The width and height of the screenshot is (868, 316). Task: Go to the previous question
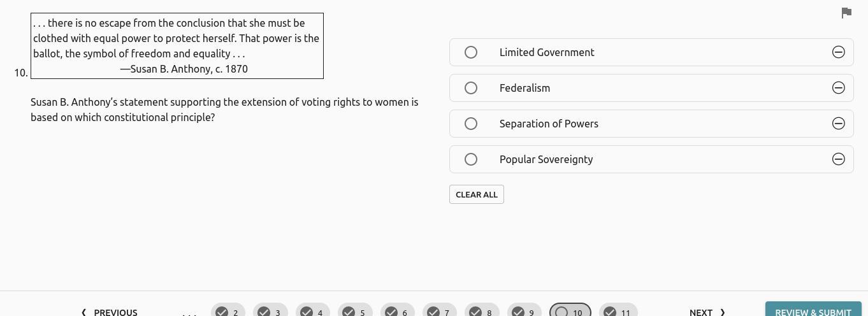click(x=110, y=312)
